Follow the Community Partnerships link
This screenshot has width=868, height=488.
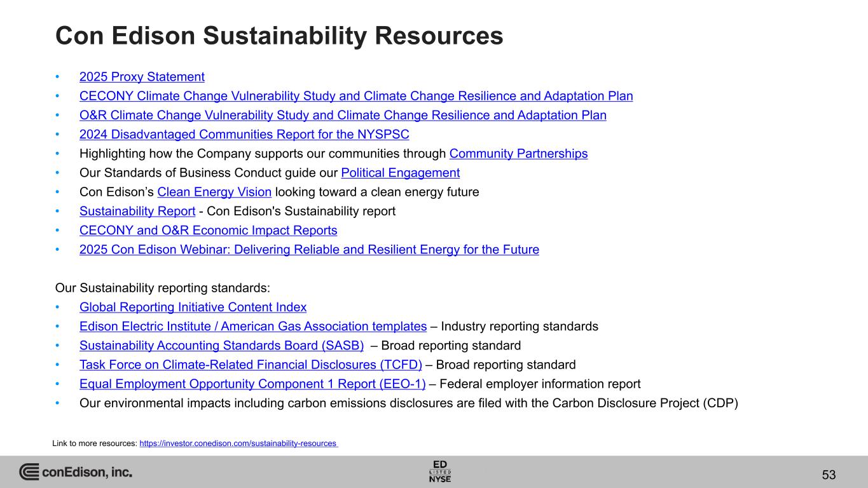coord(518,153)
